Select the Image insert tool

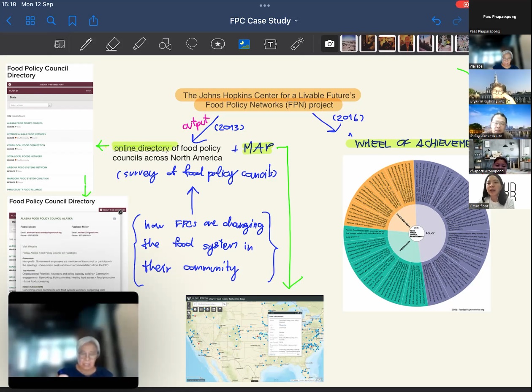244,44
